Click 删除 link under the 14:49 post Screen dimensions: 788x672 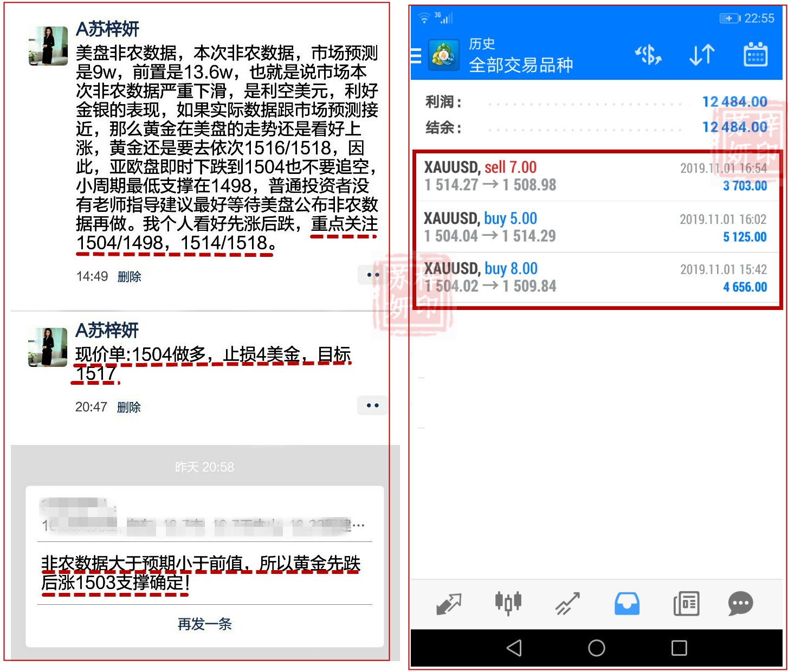point(129,277)
